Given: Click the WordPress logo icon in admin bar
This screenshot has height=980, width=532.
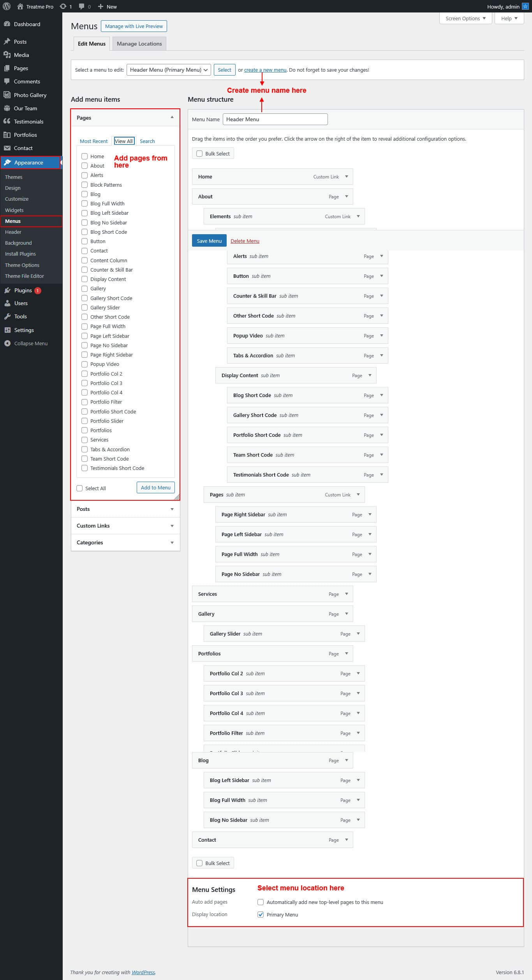Looking at the screenshot, I should [x=7, y=6].
